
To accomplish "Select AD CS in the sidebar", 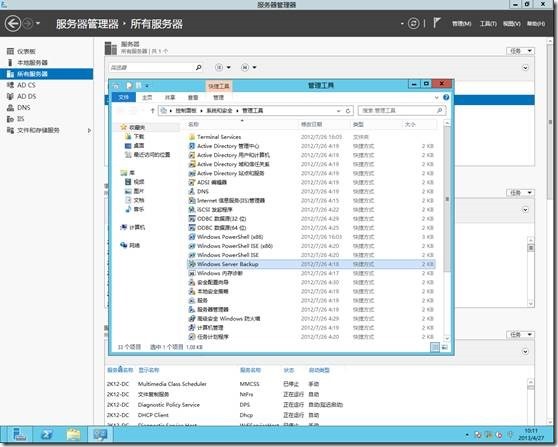I will pos(26,85).
